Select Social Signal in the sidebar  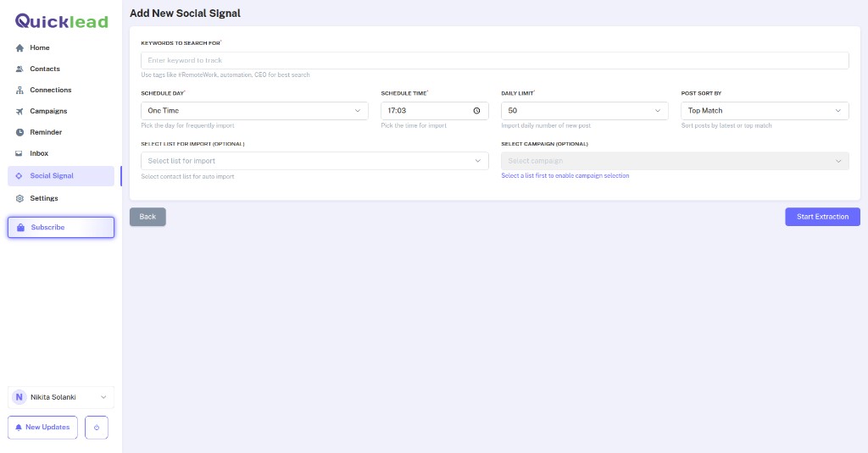pyautogui.click(x=61, y=176)
